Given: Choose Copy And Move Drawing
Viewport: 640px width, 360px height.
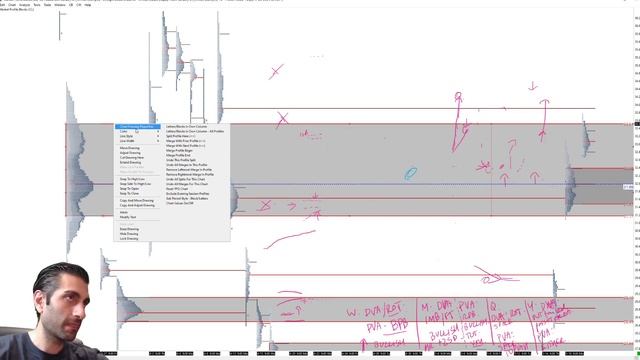Looking at the screenshot, I should pyautogui.click(x=137, y=201).
